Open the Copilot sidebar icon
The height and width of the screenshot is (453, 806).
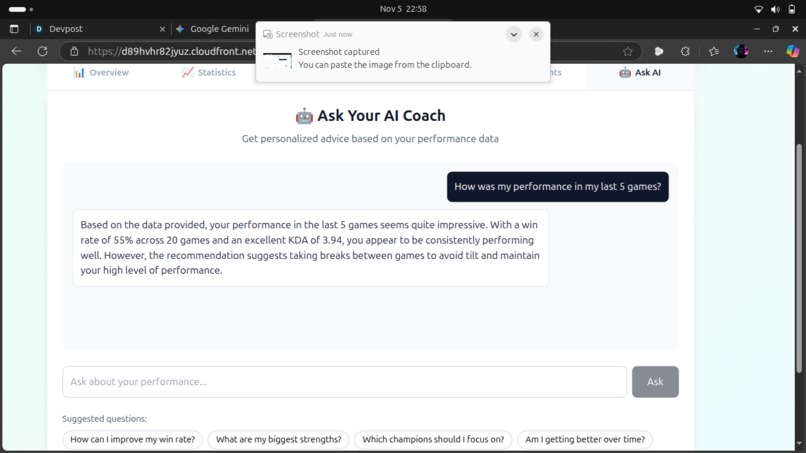pos(793,51)
